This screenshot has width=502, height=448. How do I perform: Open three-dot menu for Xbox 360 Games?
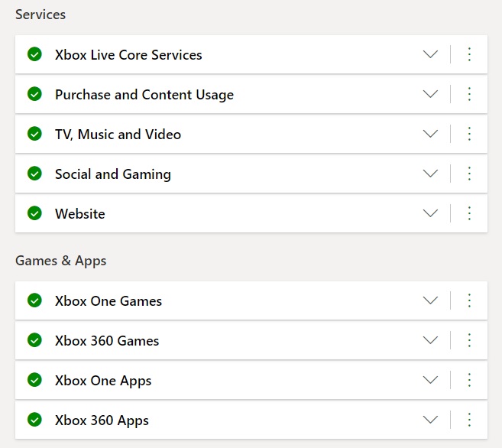pyautogui.click(x=469, y=340)
